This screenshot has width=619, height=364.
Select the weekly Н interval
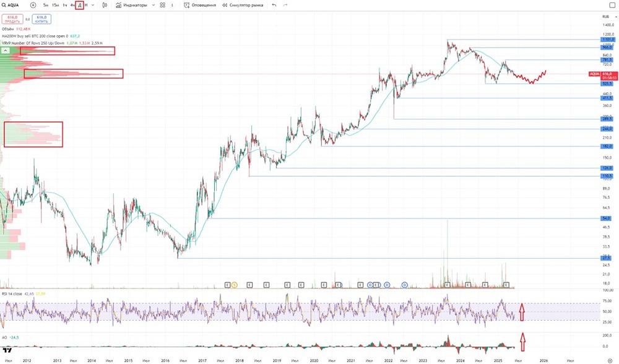[x=86, y=5]
